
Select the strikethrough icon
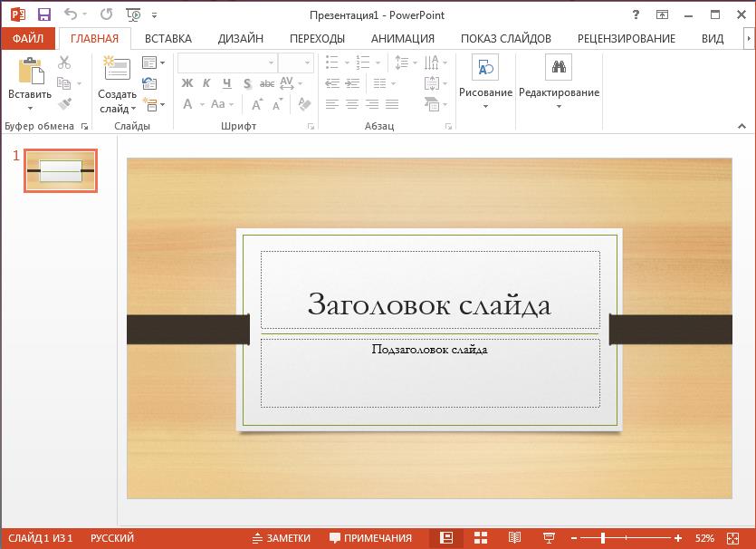(268, 82)
